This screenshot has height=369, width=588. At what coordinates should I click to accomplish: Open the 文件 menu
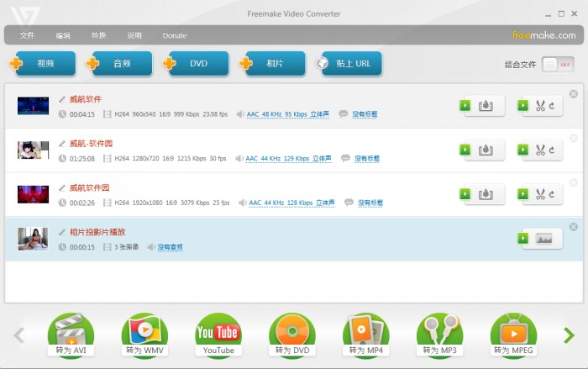click(27, 35)
